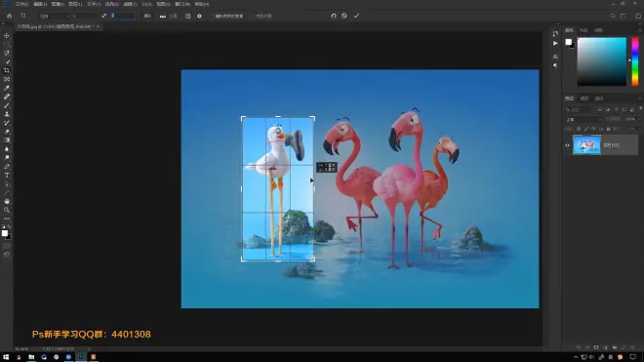Open the Layers panel flyout menu

639,99
